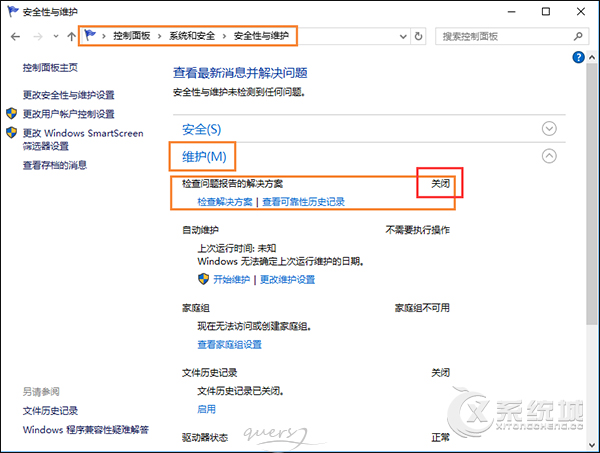
Task: Open 更改用户帐户控制设置 link
Action: pos(68,114)
